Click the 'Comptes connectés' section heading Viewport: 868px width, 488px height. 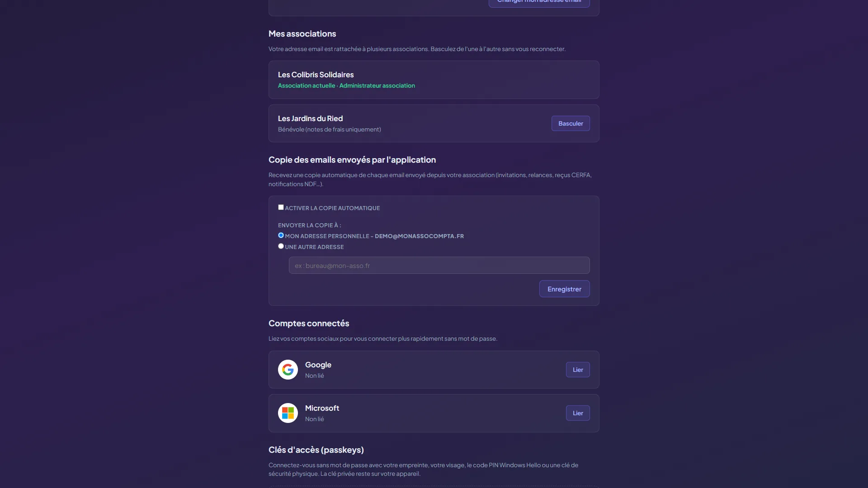pyautogui.click(x=309, y=324)
